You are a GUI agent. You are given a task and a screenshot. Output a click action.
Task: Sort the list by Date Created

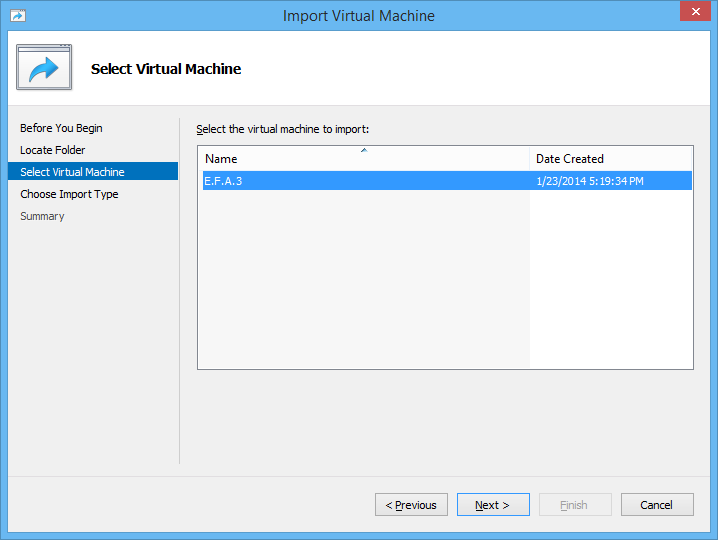[x=611, y=159]
